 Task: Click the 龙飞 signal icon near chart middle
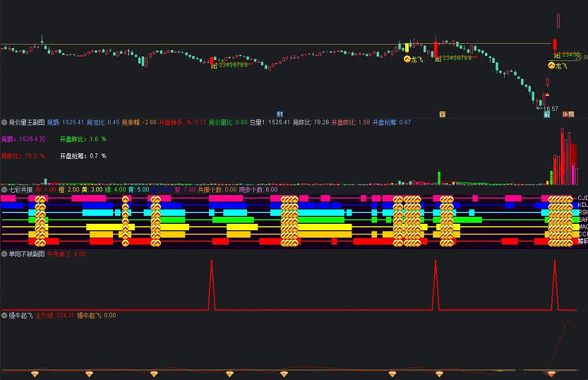coord(407,59)
